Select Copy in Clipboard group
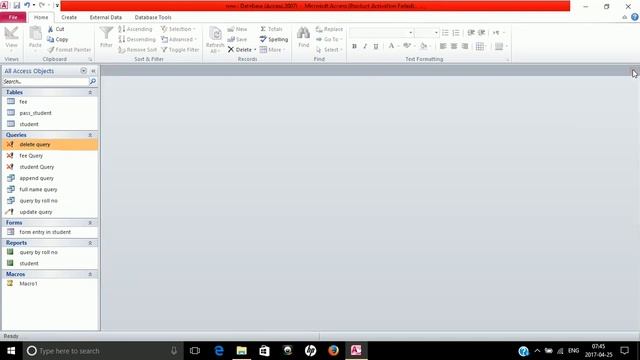Image resolution: width=640 pixels, height=360 pixels. coord(58,40)
